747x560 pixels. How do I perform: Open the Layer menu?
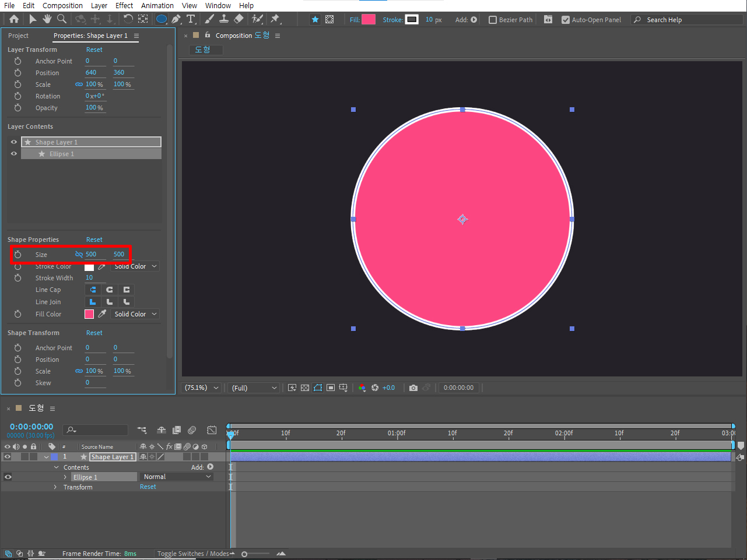pos(99,5)
